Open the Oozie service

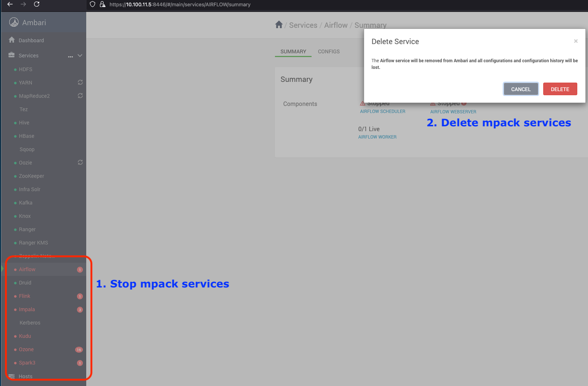tap(26, 163)
